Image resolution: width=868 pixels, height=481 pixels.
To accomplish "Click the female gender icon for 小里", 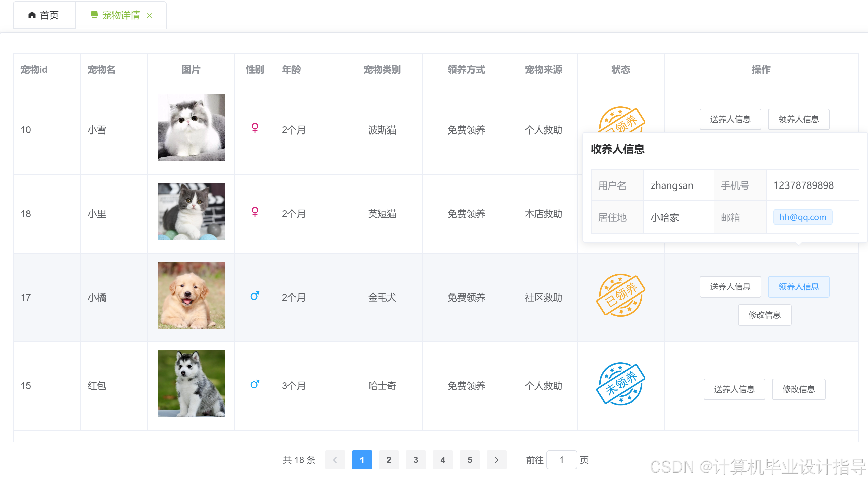I will point(255,212).
